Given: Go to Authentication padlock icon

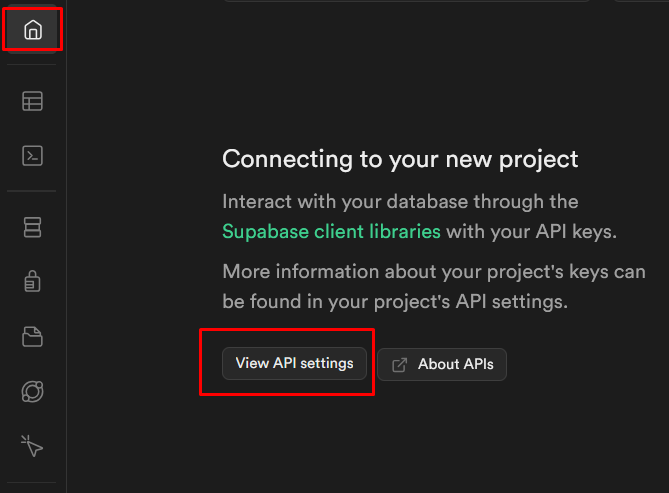Looking at the screenshot, I should [x=32, y=281].
